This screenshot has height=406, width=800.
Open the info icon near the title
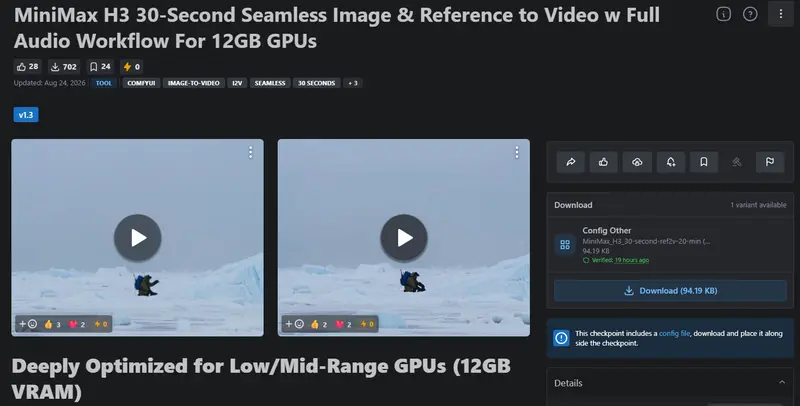click(723, 14)
